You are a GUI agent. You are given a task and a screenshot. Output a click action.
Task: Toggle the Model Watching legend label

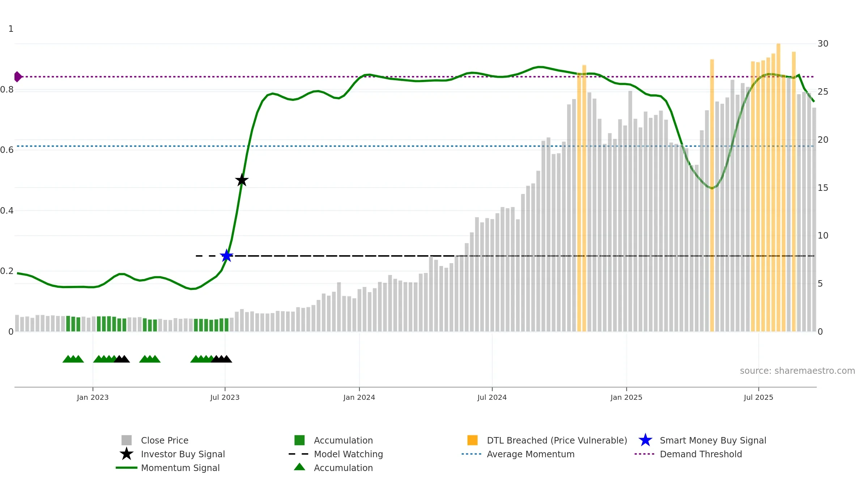(x=348, y=454)
